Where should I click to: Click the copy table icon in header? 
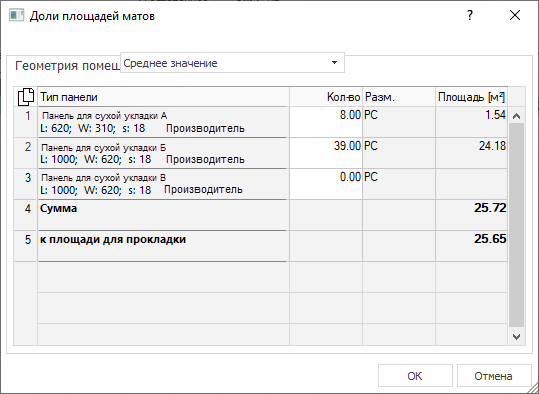pos(26,97)
